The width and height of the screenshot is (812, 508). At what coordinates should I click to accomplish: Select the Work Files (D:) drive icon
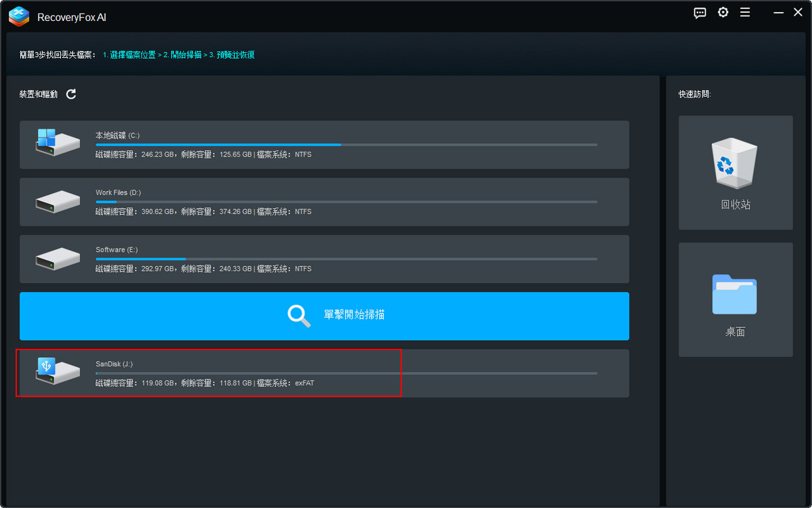click(x=58, y=201)
